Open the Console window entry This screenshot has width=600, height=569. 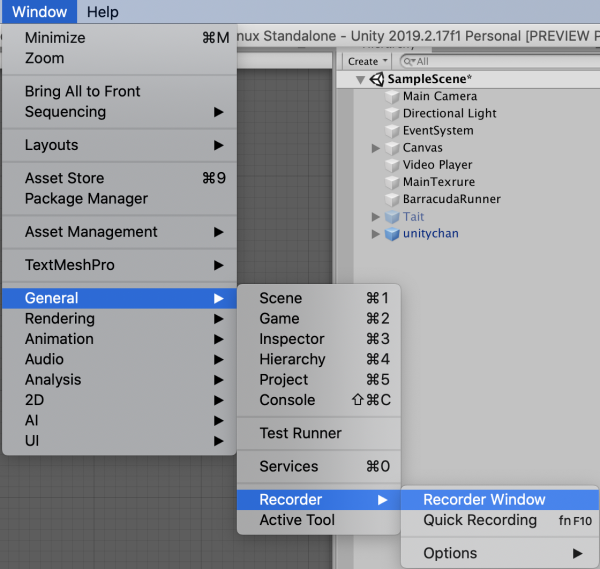[x=319, y=400]
